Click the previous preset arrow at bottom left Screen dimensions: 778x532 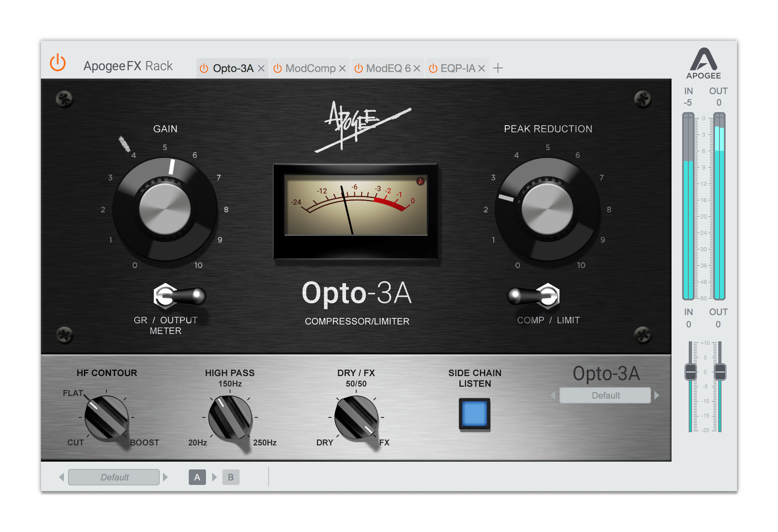click(x=62, y=477)
